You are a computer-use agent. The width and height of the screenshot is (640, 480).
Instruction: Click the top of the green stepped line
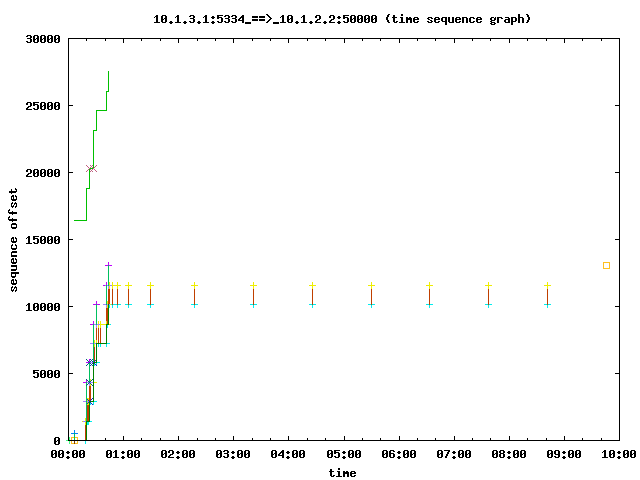click(x=108, y=72)
